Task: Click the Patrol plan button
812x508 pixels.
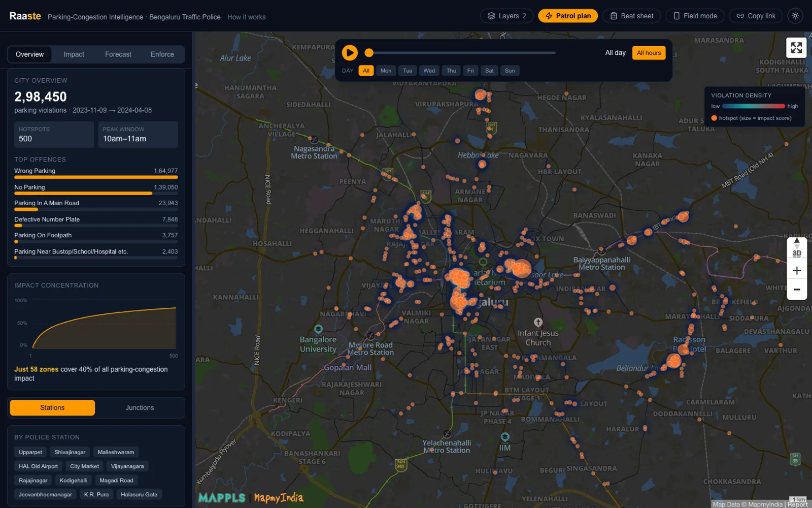Action: tap(568, 16)
